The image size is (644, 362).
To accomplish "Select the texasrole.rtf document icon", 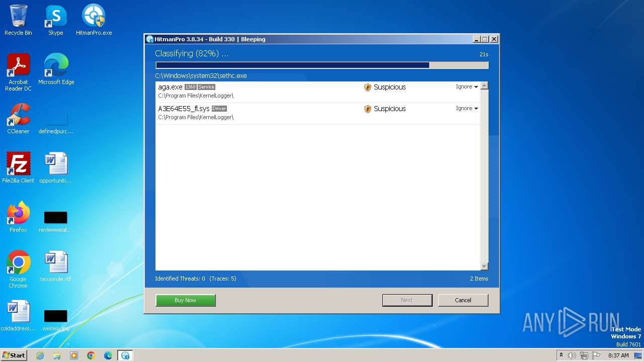I will tap(56, 266).
